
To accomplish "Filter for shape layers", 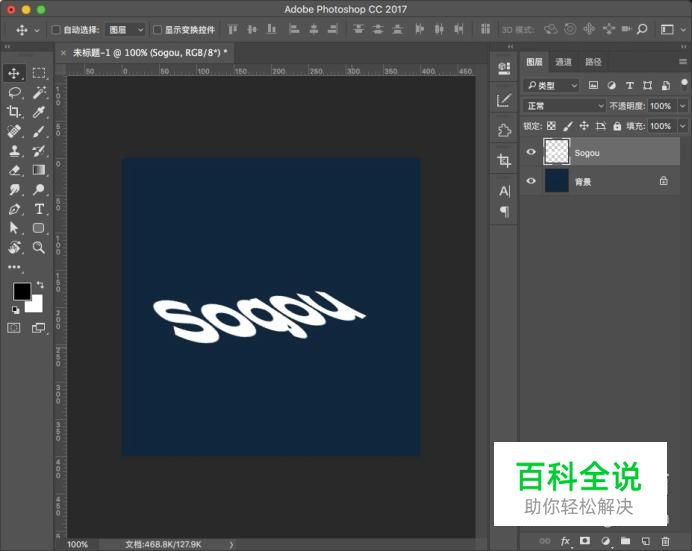I will click(x=647, y=85).
